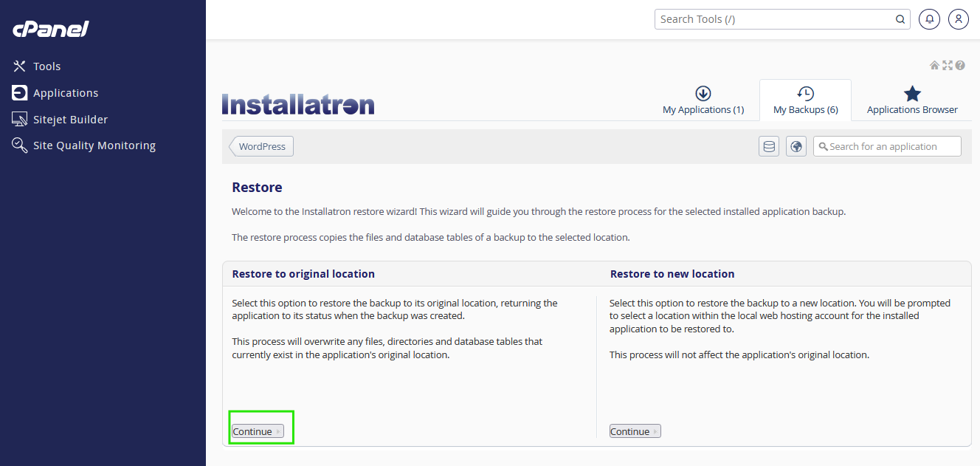This screenshot has height=466, width=980.
Task: Open the user account menu icon
Action: [958, 19]
